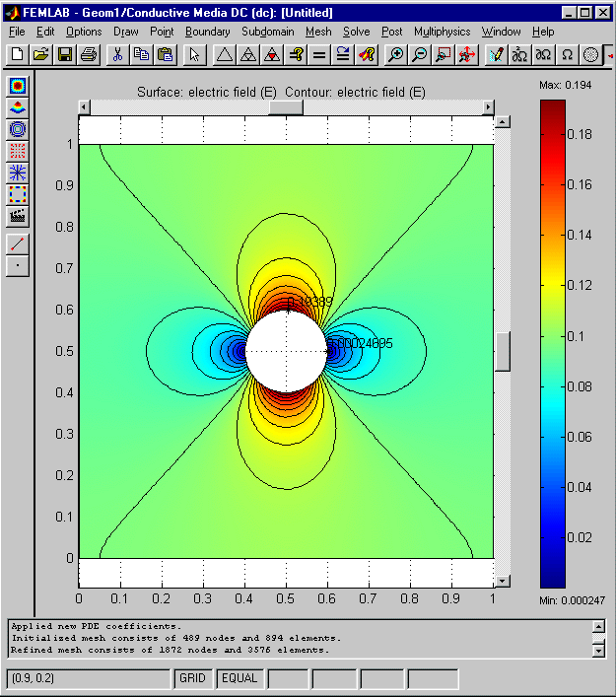Toggle the Surface Plot sidebar button
Viewport: 616px width, 697px height.
[x=18, y=86]
